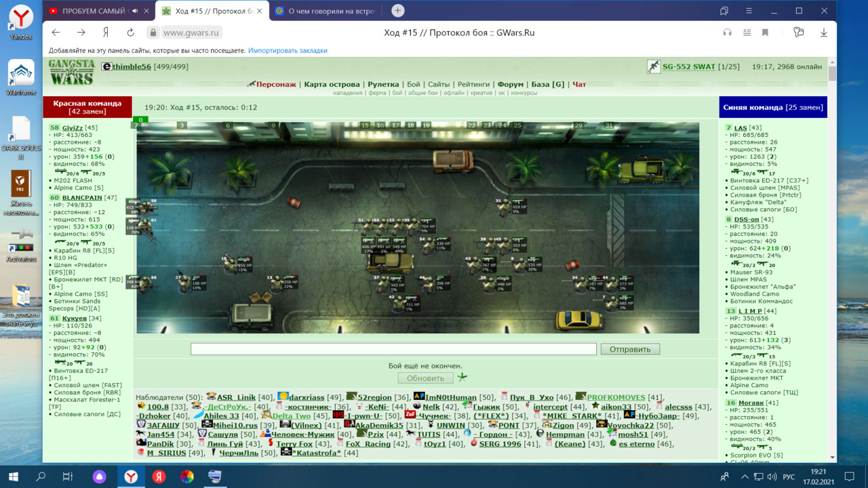The image size is (868, 488).
Task: Open reader mode icon in address bar
Action: coord(747,33)
